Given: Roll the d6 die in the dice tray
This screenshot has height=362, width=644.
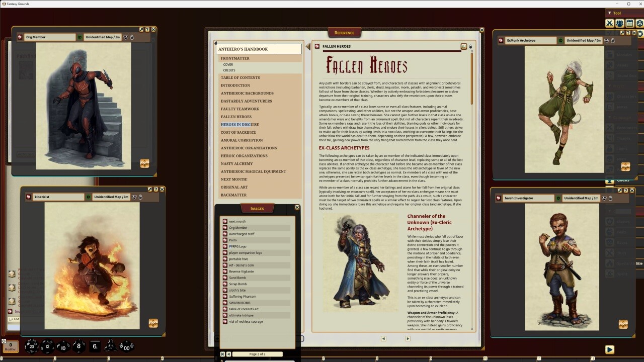Looking at the screenshot, I should coord(95,346).
